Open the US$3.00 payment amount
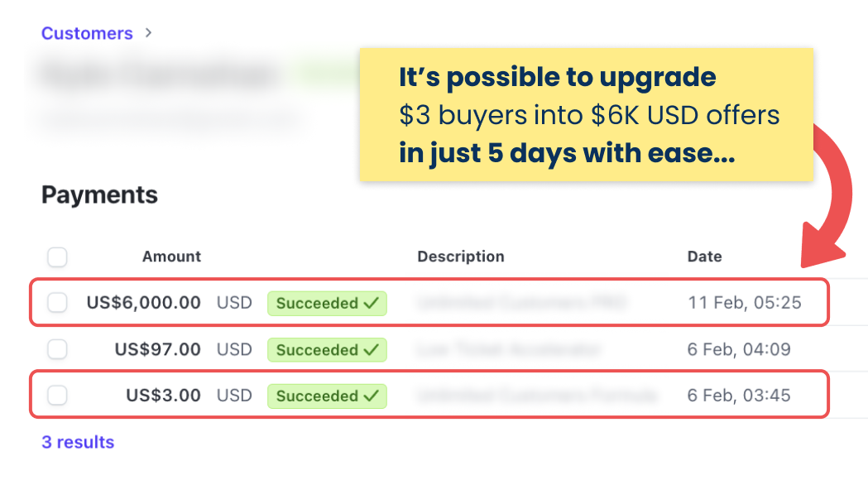The height and width of the screenshot is (480, 868). (163, 396)
